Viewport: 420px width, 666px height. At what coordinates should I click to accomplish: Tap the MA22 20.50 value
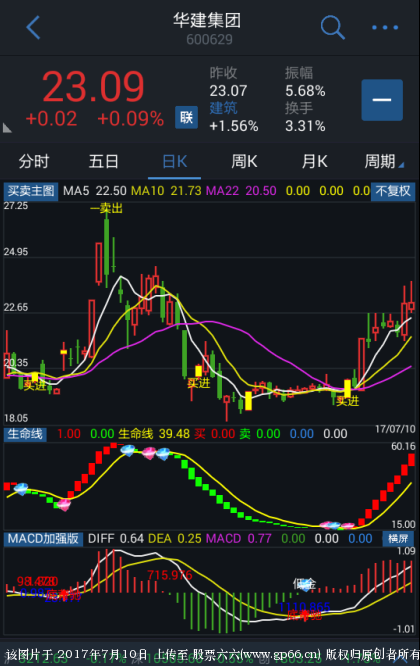coord(241,191)
